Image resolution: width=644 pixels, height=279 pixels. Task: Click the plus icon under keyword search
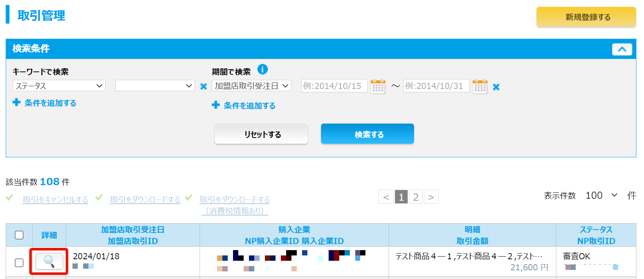[x=17, y=102]
